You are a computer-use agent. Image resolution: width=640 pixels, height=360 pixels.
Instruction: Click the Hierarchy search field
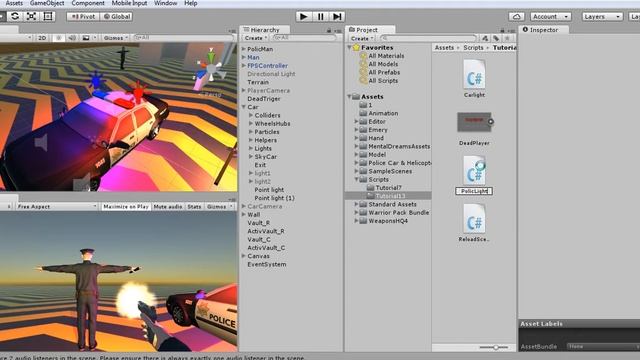[x=304, y=38]
